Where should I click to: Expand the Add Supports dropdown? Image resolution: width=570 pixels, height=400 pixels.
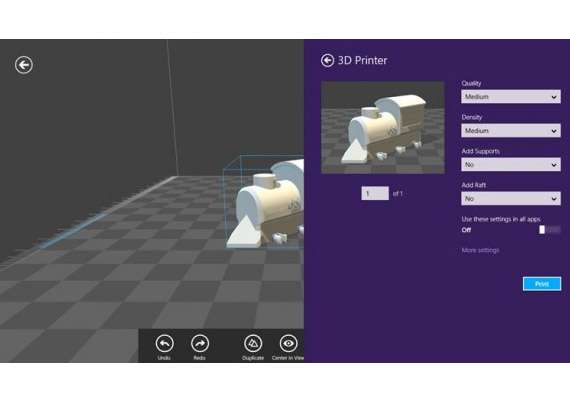click(x=511, y=164)
